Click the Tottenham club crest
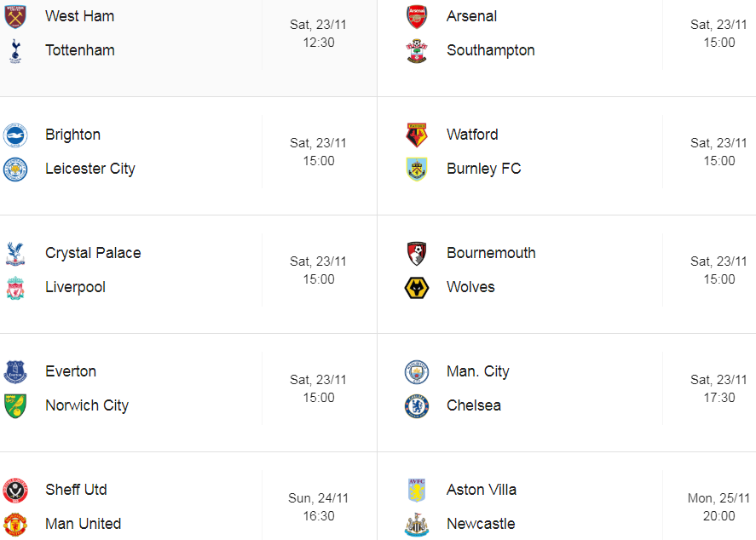The height and width of the screenshot is (540, 756). coord(15,50)
